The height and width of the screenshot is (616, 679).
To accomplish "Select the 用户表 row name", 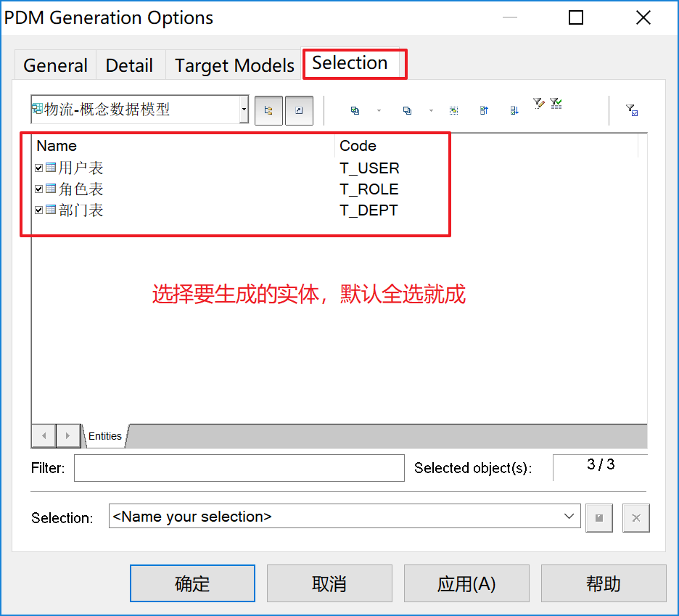I will click(81, 168).
